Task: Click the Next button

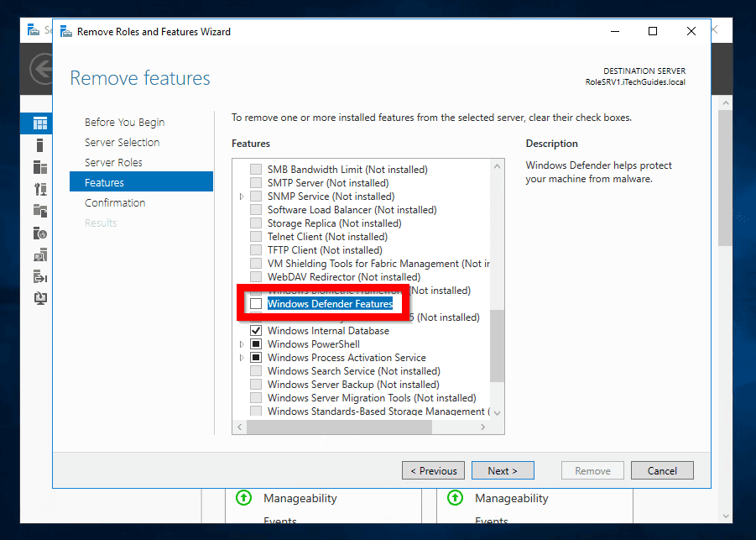Action: click(502, 470)
